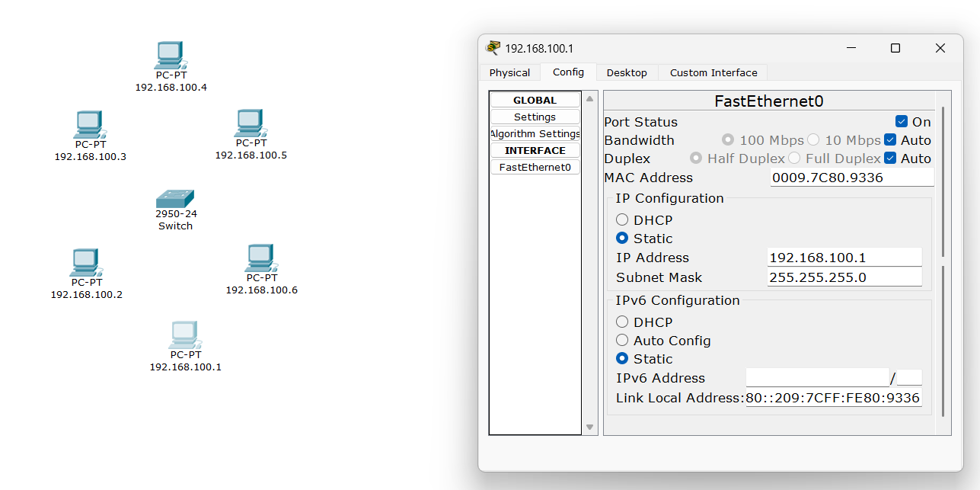Select the PC labeled 192.168.100.4
Screen dimensions: 980x490
(170, 56)
